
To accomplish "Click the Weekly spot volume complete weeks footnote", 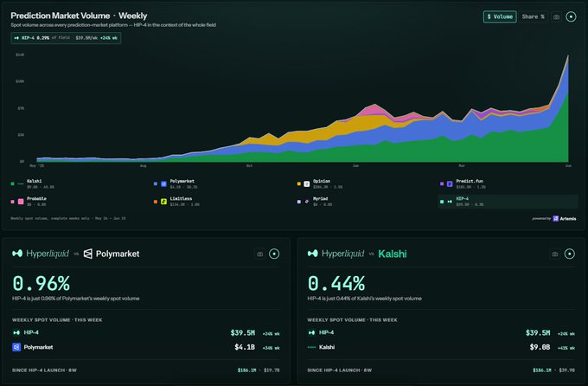I will tap(68, 218).
